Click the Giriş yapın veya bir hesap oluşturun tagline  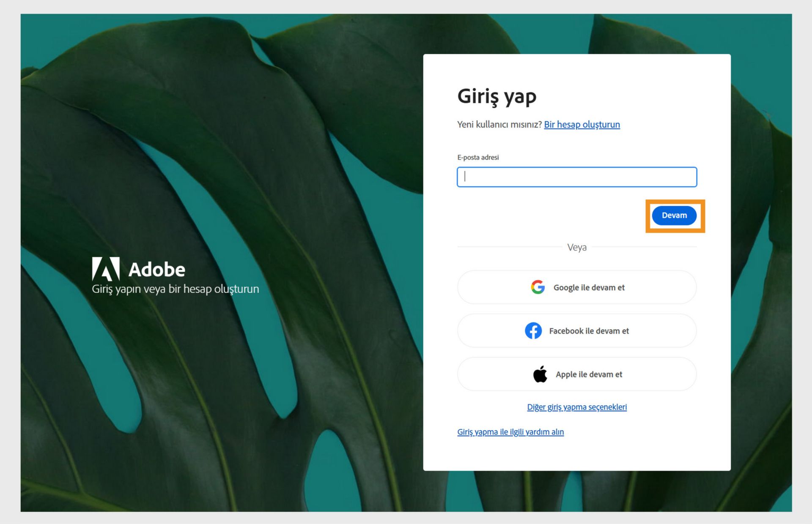pyautogui.click(x=175, y=289)
